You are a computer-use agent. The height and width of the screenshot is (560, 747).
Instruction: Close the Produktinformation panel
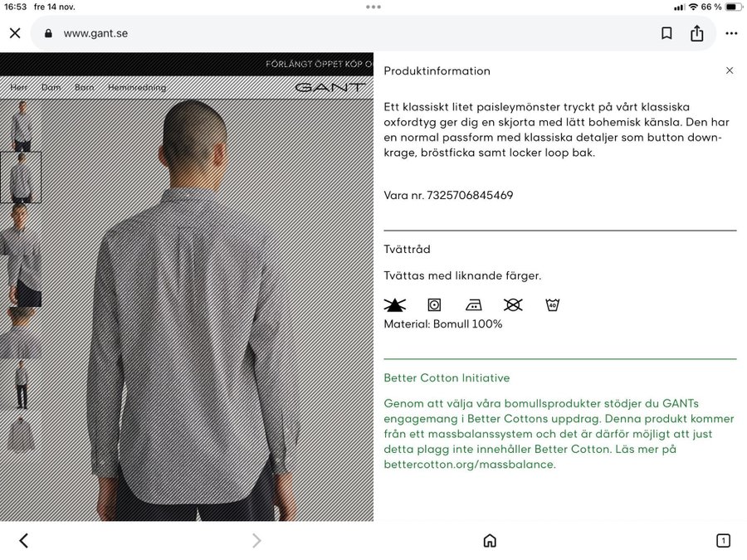coord(730,71)
